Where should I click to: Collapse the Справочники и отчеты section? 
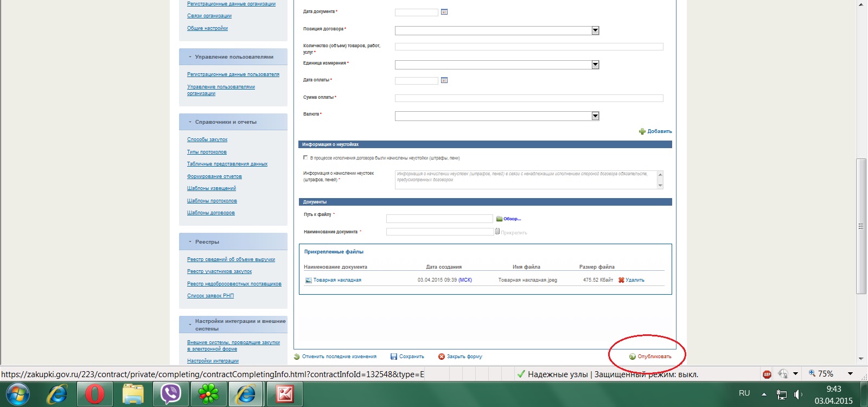190,122
